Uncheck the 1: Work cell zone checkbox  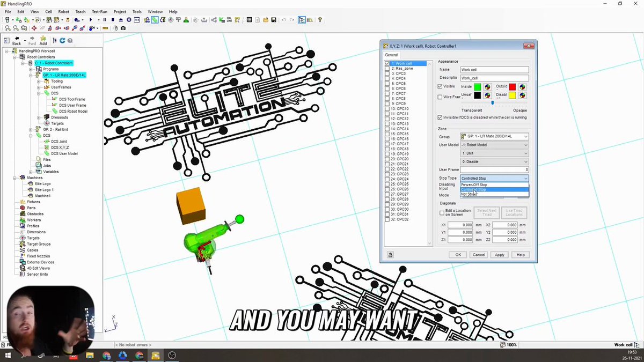coord(387,63)
